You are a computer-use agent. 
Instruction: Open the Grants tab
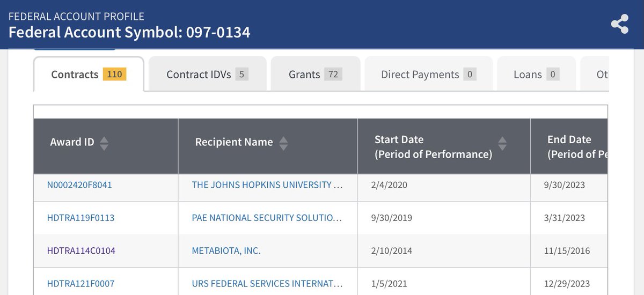pos(315,75)
